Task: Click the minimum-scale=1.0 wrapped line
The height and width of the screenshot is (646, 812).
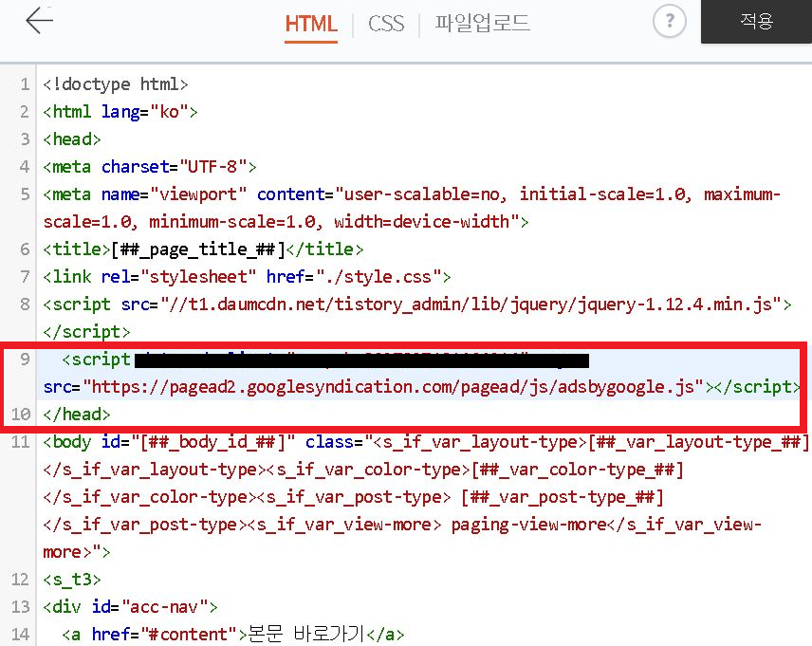Action: coord(286,222)
